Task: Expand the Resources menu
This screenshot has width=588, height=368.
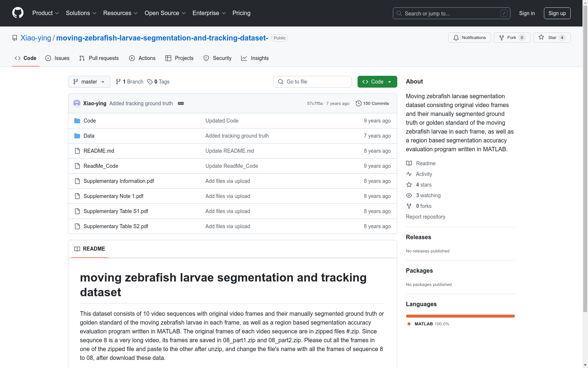Action: coord(121,13)
